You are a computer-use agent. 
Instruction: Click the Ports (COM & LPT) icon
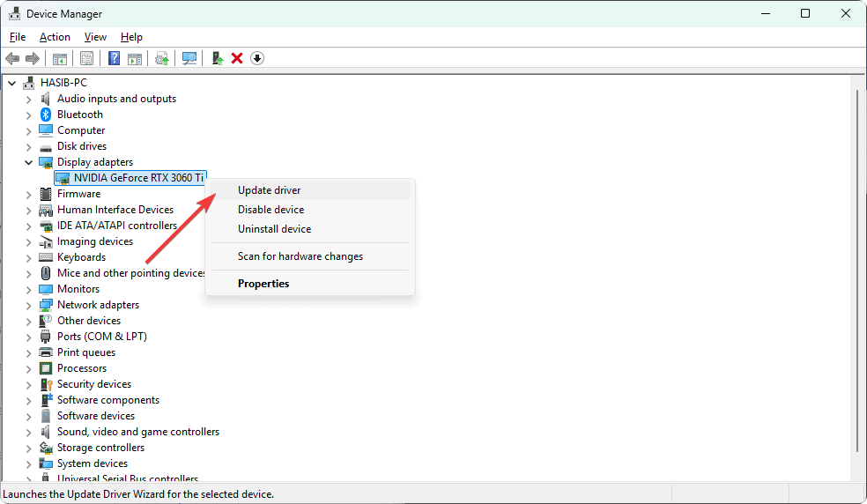click(x=46, y=337)
